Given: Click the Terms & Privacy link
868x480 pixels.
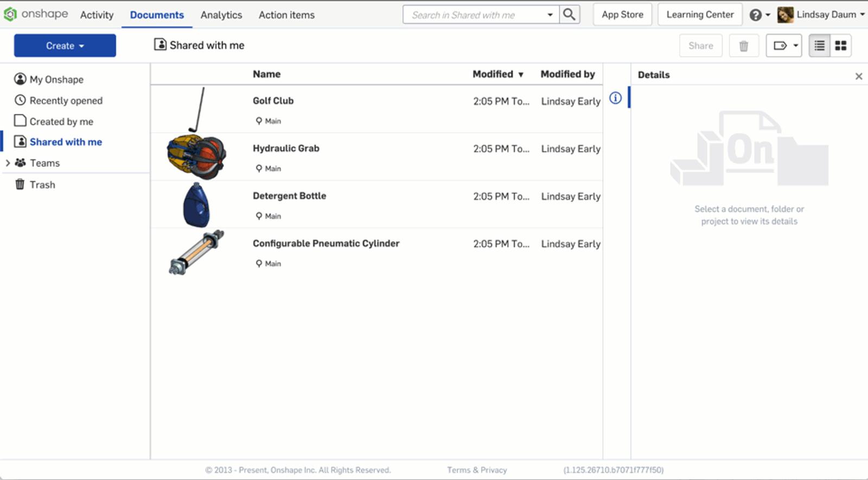Looking at the screenshot, I should (477, 470).
